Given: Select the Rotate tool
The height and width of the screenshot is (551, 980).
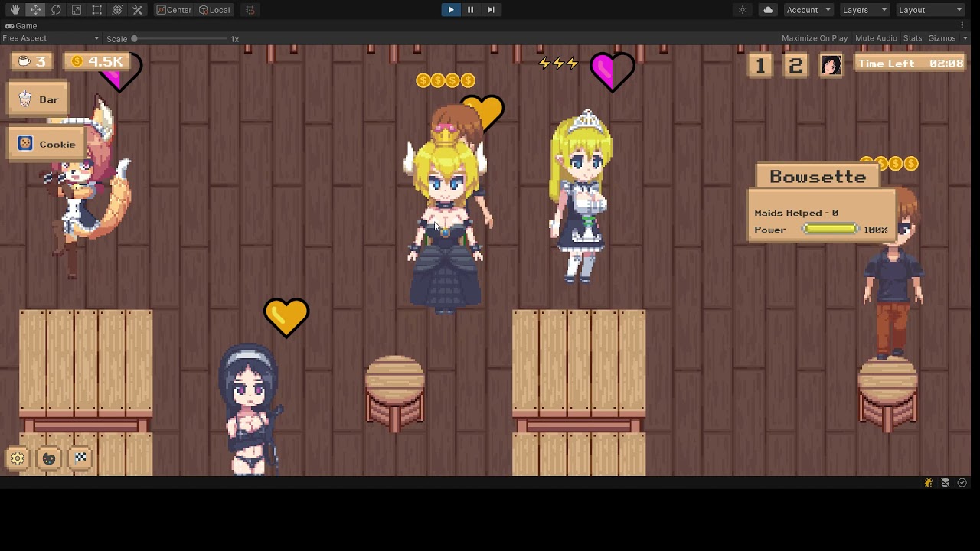Looking at the screenshot, I should (56, 10).
